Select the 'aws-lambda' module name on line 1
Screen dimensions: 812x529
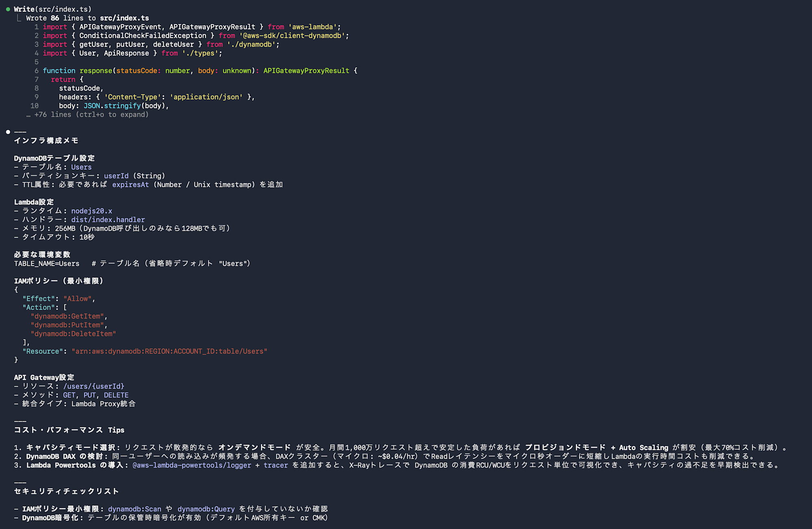coord(313,27)
